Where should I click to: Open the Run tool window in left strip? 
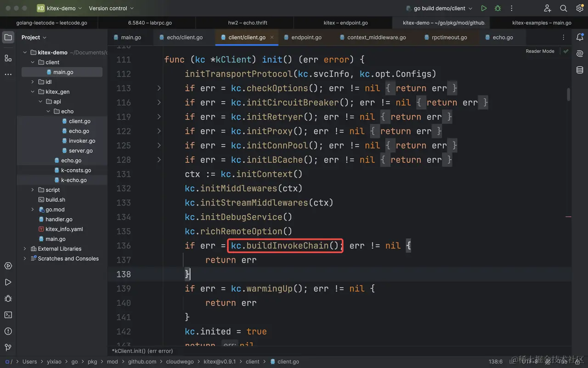point(8,282)
